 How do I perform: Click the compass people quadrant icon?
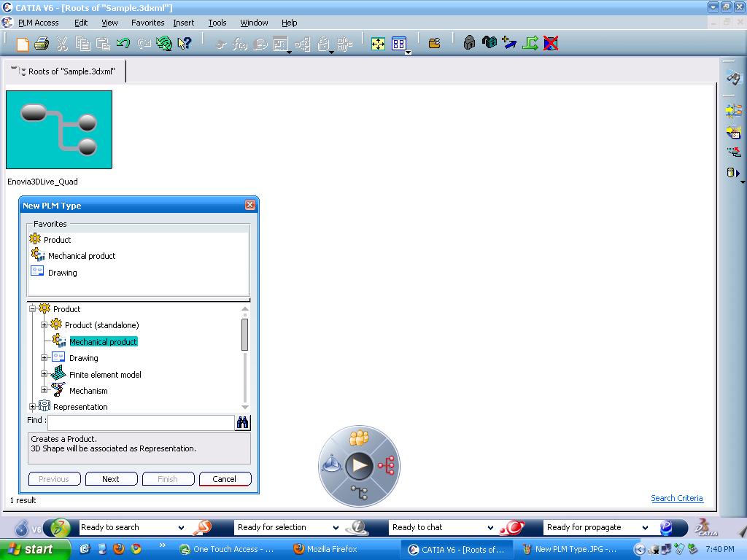359,437
